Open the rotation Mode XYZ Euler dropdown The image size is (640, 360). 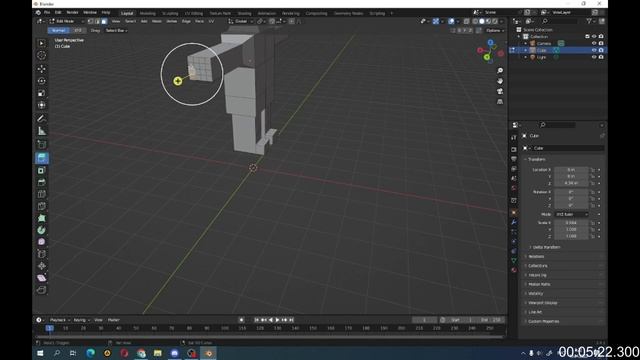(x=572, y=214)
